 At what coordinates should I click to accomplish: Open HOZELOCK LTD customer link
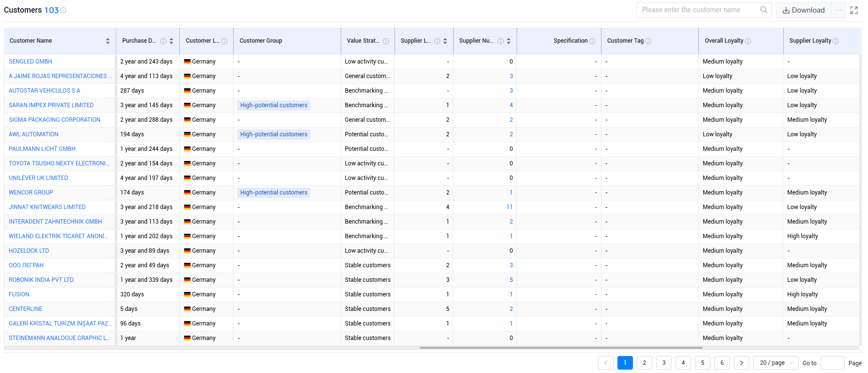(29, 251)
